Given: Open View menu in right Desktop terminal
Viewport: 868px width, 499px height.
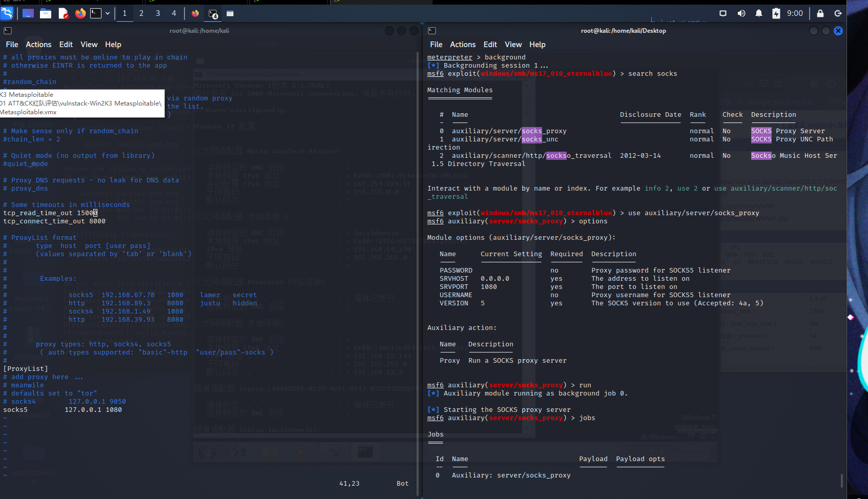Looking at the screenshot, I should point(513,45).
